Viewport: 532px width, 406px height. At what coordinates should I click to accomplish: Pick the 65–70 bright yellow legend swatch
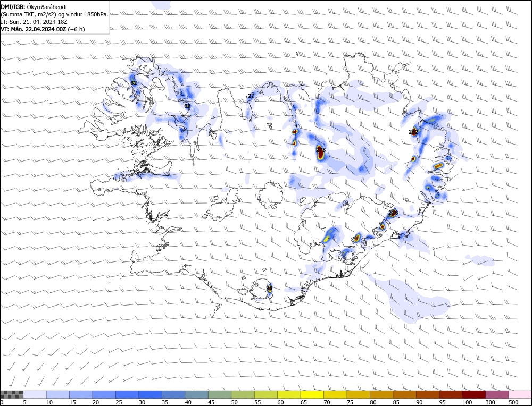312,394
